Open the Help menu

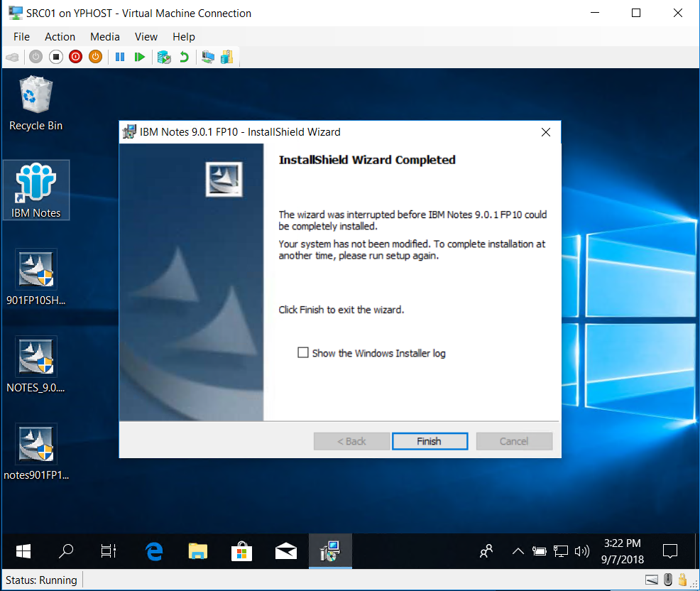point(183,37)
